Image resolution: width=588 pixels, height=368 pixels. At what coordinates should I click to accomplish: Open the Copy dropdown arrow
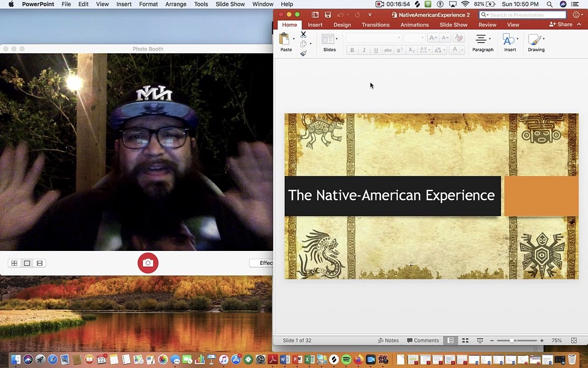310,44
